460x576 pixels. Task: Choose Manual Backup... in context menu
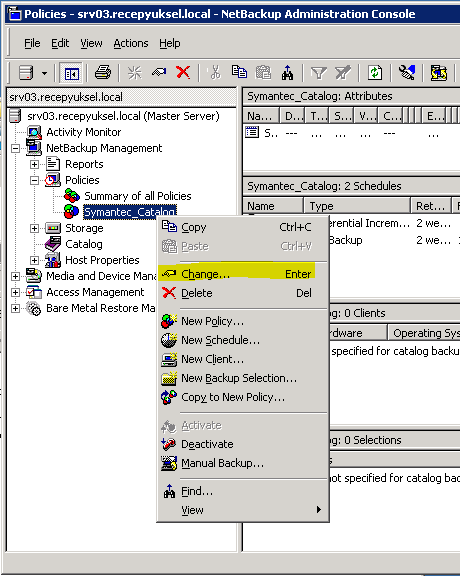tap(242, 464)
